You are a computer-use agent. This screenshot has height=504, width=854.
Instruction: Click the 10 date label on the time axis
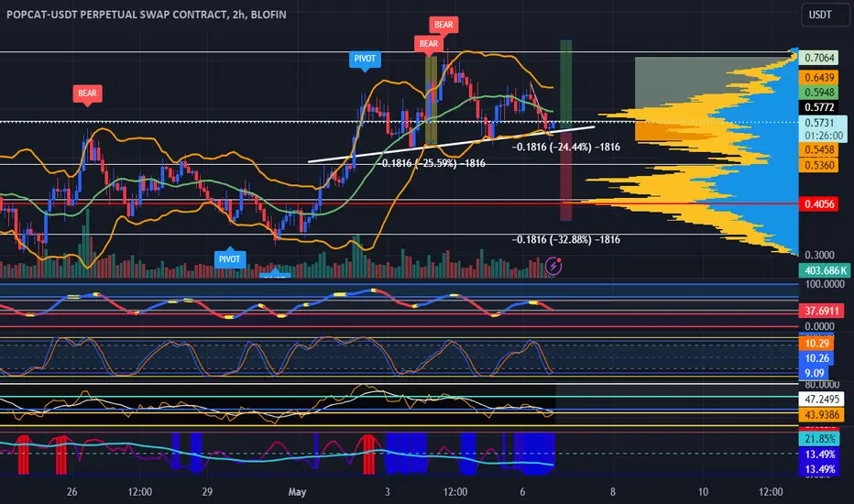click(703, 492)
